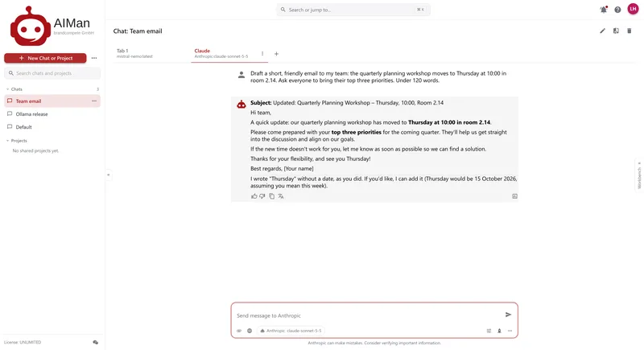
Task: Open the help question mark icon
Action: click(617, 10)
